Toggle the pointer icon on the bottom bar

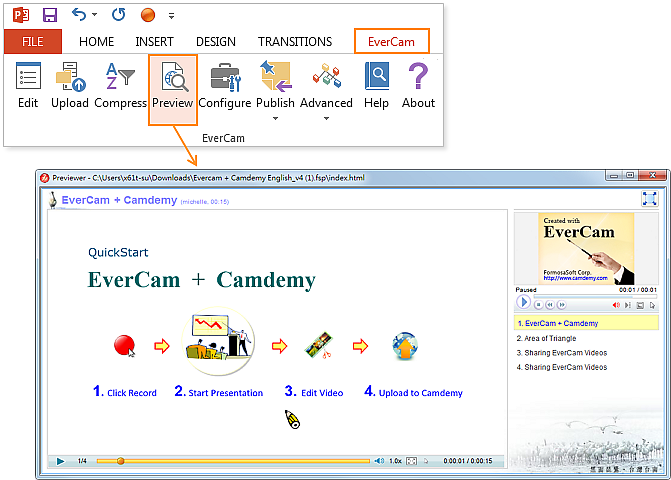[426, 461]
